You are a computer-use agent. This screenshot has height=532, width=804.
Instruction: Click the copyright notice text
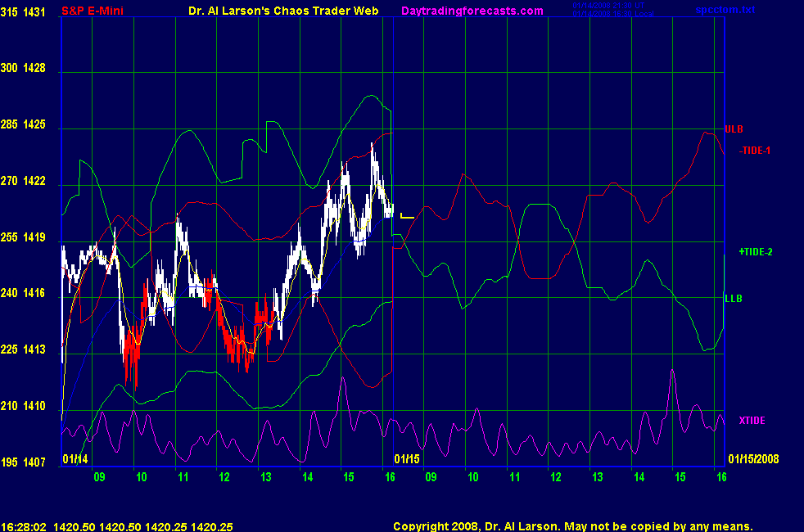click(572, 526)
